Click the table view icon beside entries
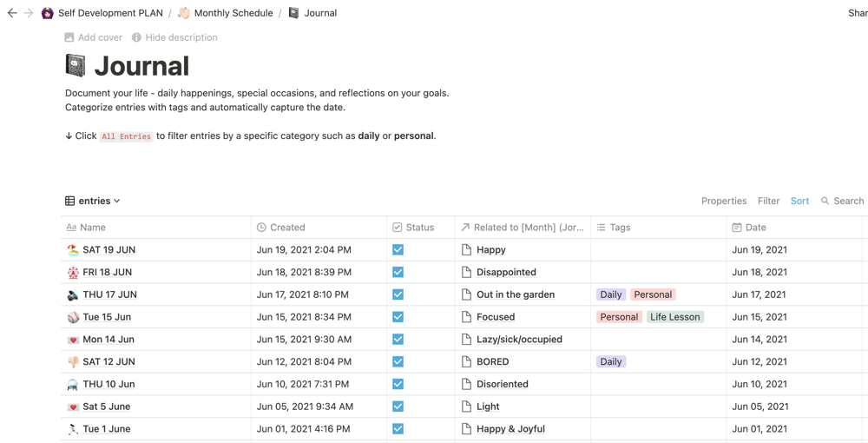868x443 pixels. point(69,201)
